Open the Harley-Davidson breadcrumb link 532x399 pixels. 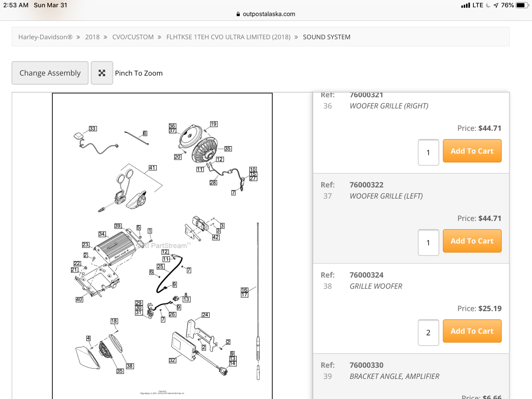coord(45,37)
